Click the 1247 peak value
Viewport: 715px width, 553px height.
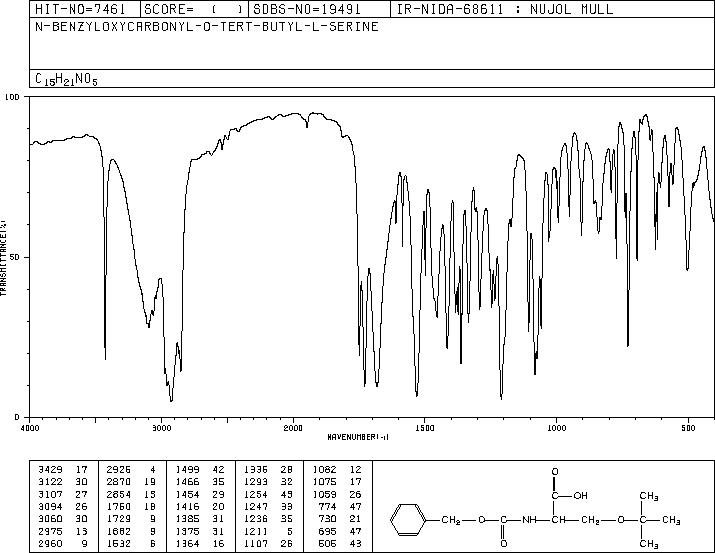pos(256,506)
